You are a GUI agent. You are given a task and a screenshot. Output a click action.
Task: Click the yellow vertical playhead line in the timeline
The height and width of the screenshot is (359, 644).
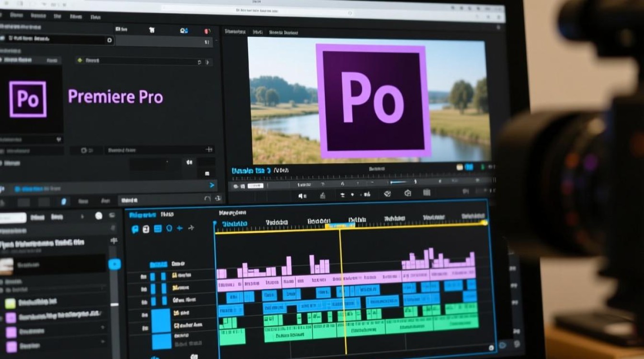click(x=342, y=292)
